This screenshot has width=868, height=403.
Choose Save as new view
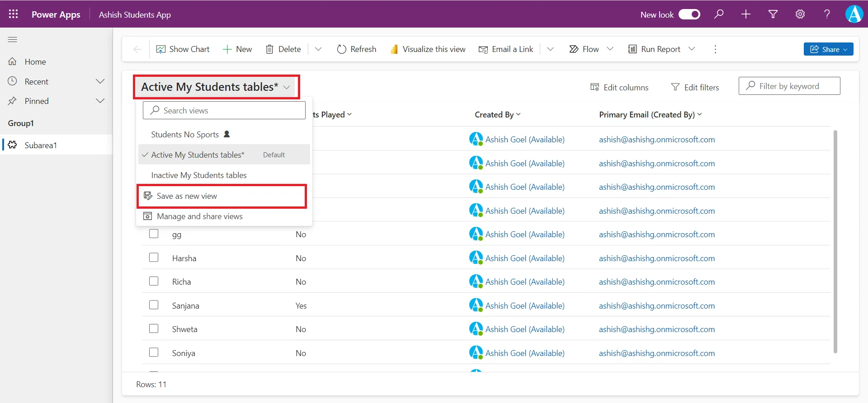222,196
